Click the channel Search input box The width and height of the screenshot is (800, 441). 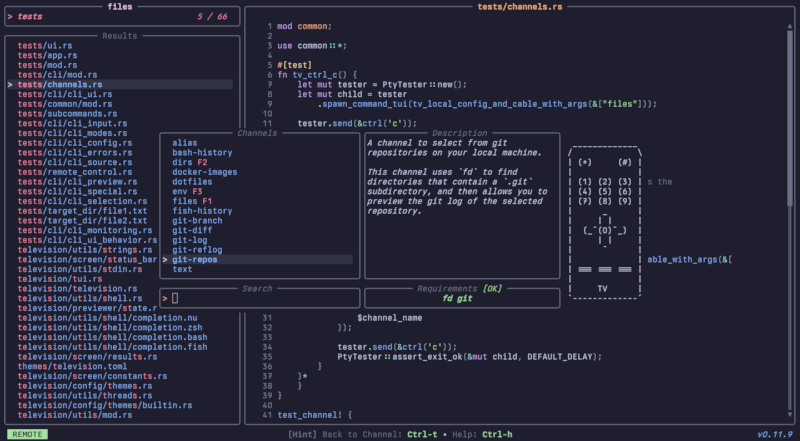click(x=260, y=298)
